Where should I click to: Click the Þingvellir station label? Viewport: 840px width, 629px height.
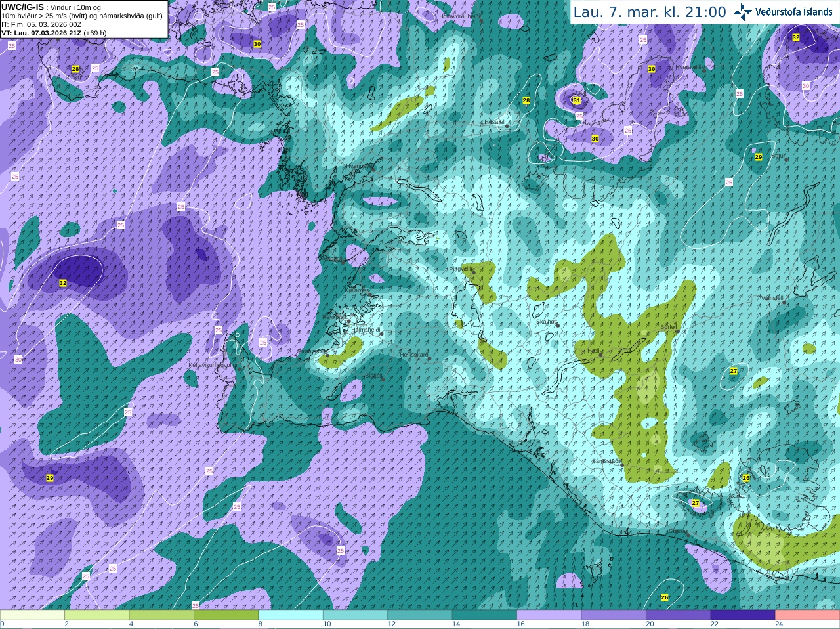[x=461, y=269]
